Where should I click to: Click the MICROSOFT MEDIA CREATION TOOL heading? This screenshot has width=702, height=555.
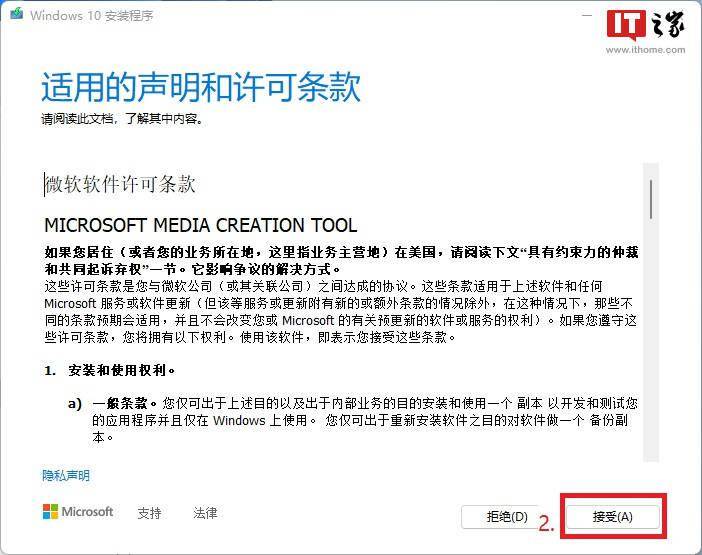(201, 225)
